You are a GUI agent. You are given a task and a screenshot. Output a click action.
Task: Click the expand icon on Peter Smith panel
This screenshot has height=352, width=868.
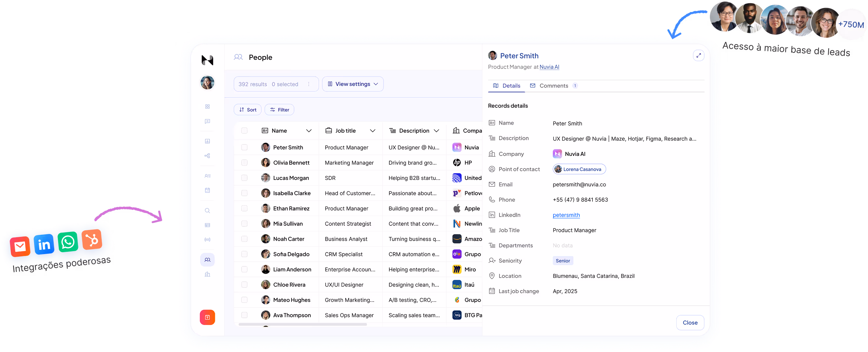click(x=698, y=56)
